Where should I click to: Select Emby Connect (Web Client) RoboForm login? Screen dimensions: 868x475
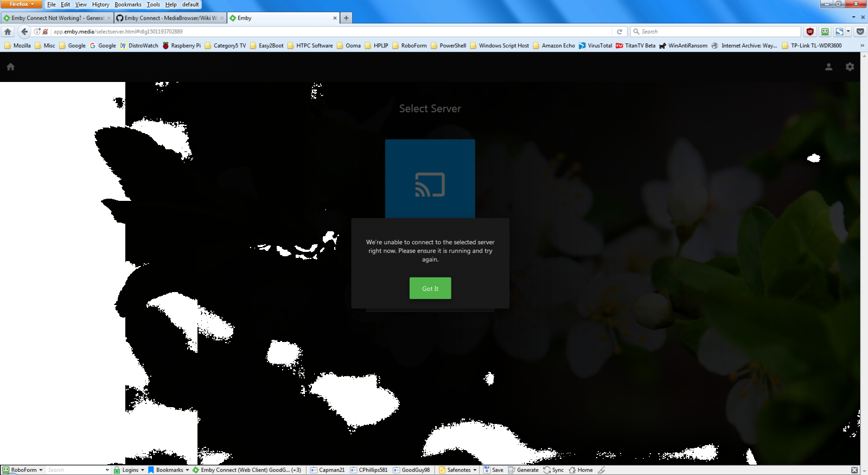247,470
